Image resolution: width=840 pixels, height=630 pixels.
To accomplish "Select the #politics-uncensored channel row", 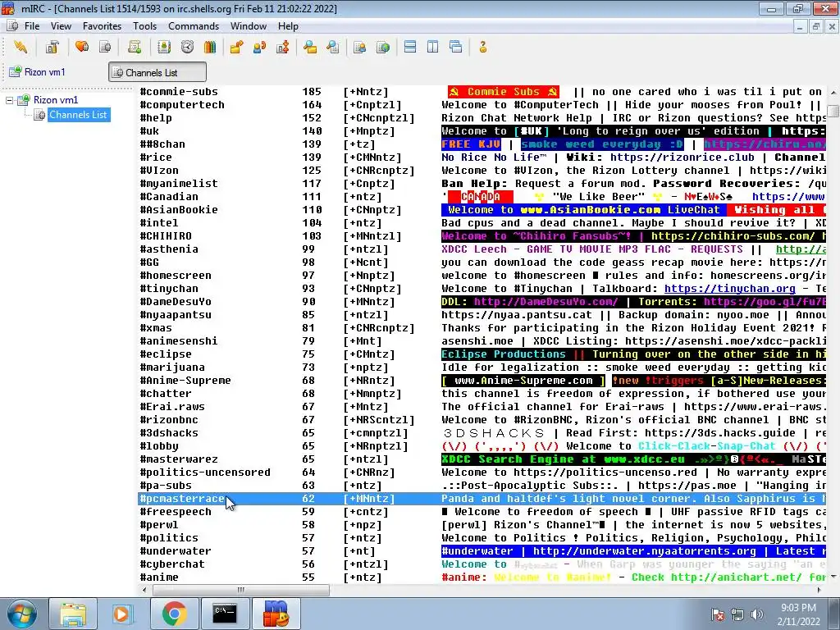I will pyautogui.click(x=481, y=472).
